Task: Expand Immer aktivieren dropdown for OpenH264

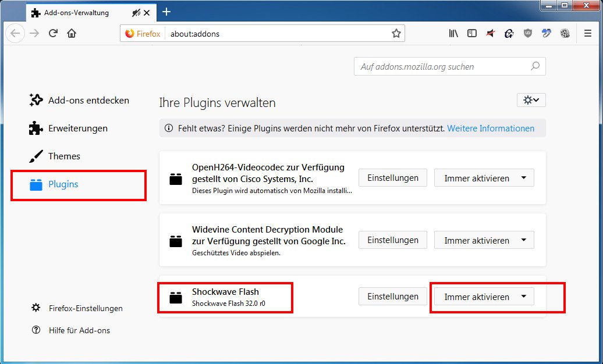Action: 484,178
